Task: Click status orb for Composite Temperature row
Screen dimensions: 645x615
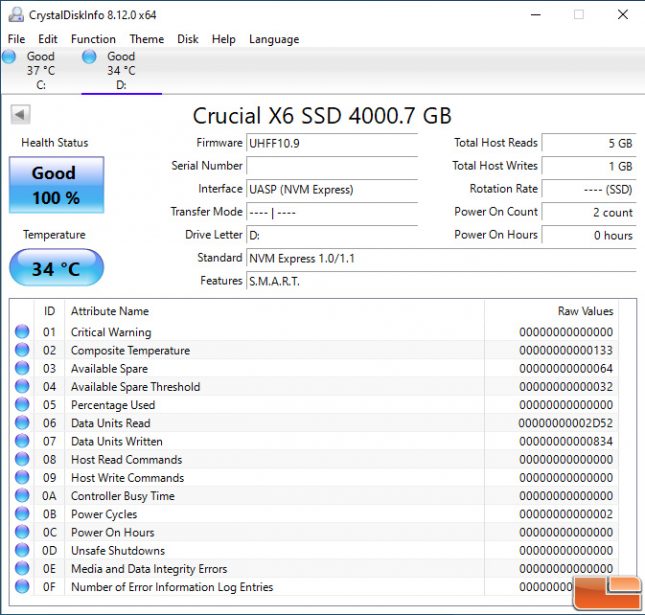Action: [x=22, y=350]
